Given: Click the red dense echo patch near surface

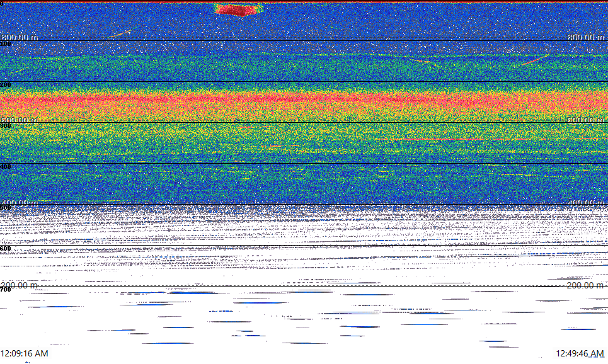Looking at the screenshot, I should tap(237, 9).
